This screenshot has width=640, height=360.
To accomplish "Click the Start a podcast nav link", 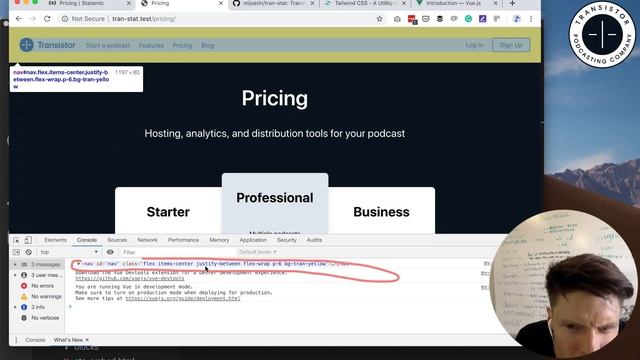I will 108,45.
